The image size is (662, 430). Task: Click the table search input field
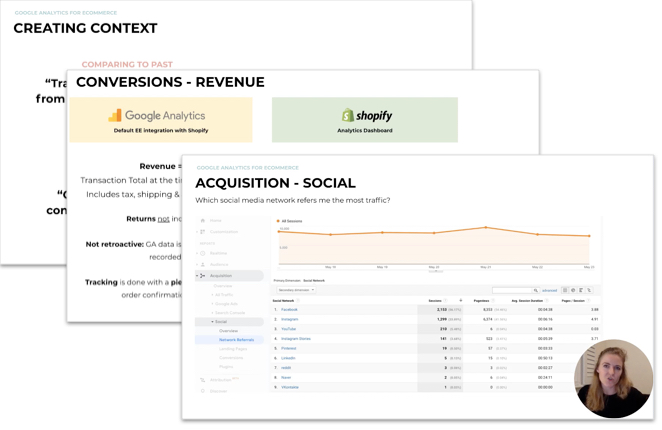513,290
